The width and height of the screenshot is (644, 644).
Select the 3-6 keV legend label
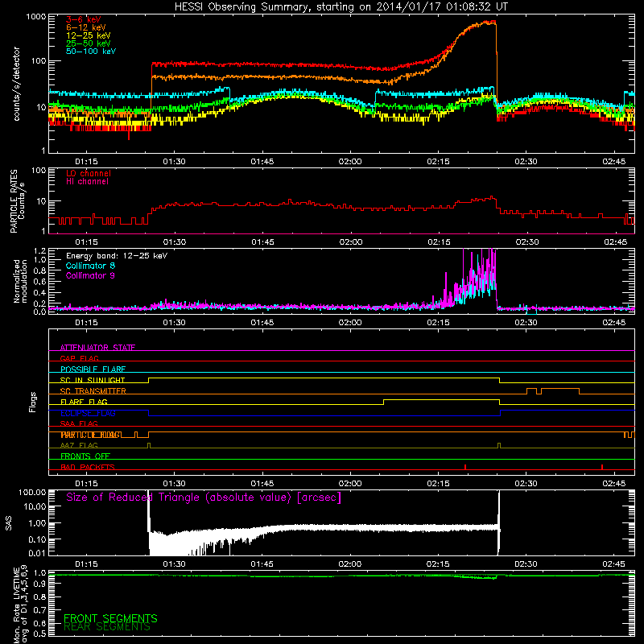[x=83, y=19]
